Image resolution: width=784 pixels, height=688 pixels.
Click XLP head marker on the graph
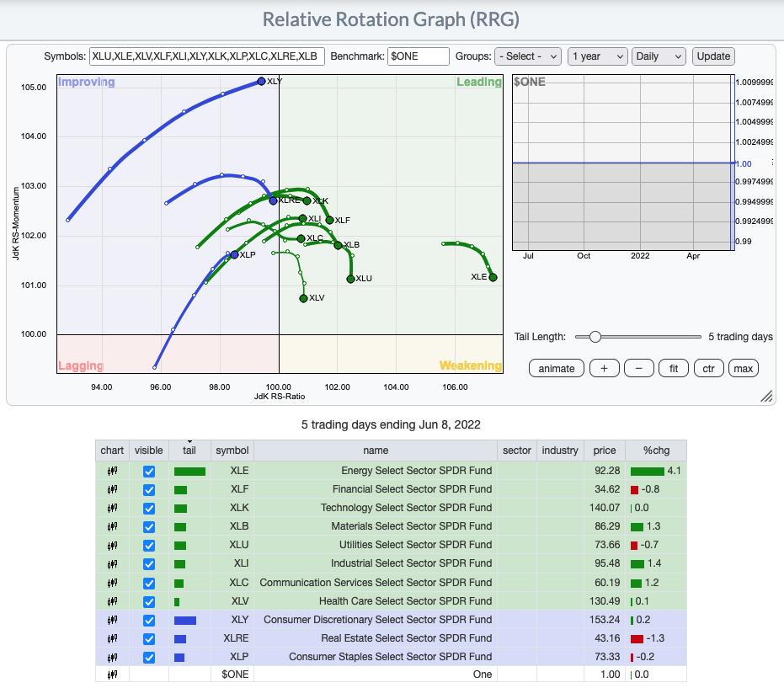click(x=234, y=255)
